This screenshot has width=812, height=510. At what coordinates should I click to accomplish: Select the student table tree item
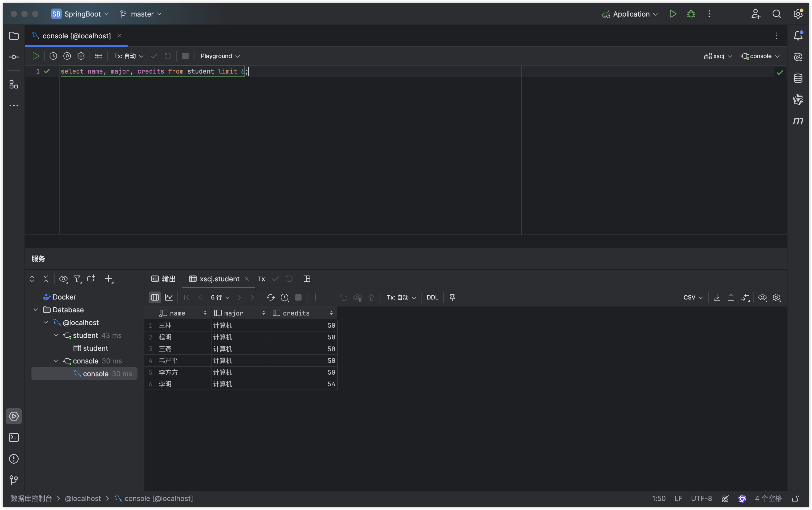95,348
